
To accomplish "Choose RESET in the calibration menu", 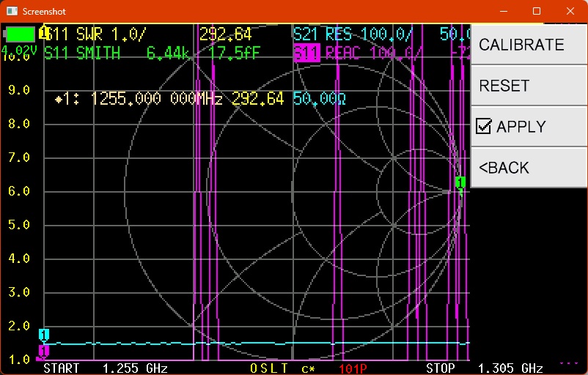I will 504,86.
